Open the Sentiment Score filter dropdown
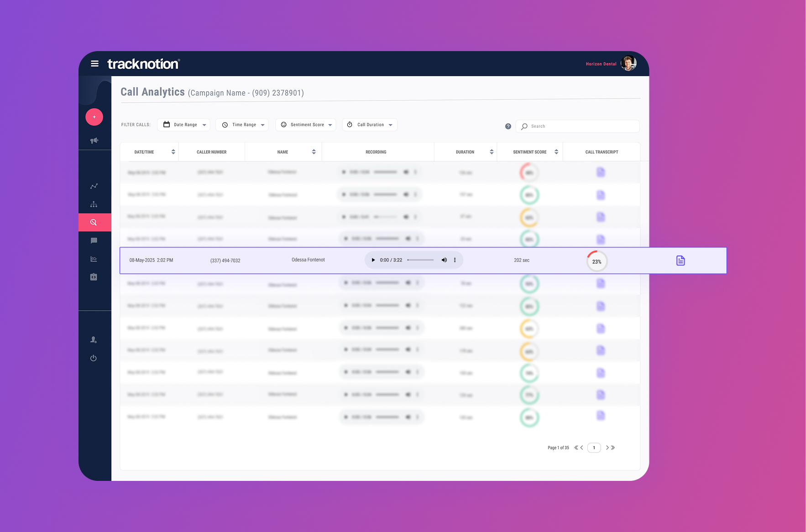The image size is (806, 532). 306,125
